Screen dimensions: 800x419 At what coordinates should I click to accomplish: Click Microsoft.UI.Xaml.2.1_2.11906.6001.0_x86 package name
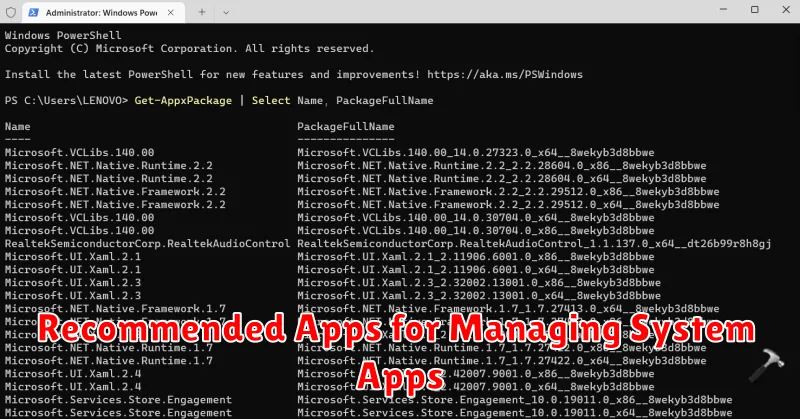tap(476, 257)
